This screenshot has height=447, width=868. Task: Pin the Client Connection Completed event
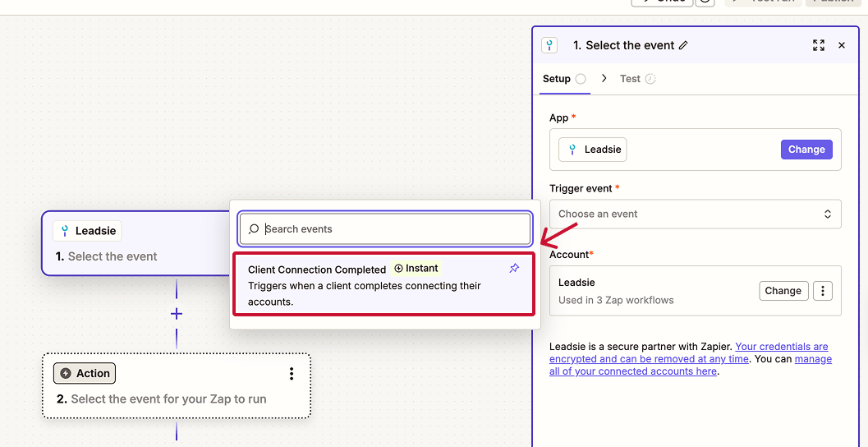514,269
